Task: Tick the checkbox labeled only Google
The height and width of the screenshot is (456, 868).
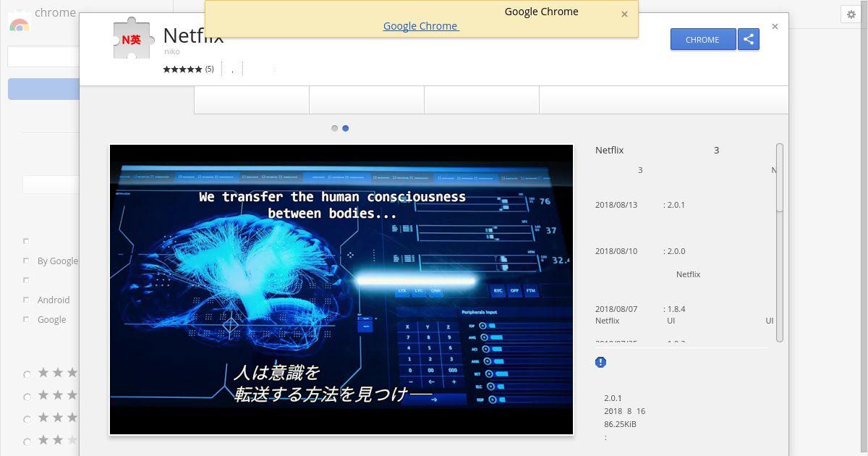Action: click(26, 319)
